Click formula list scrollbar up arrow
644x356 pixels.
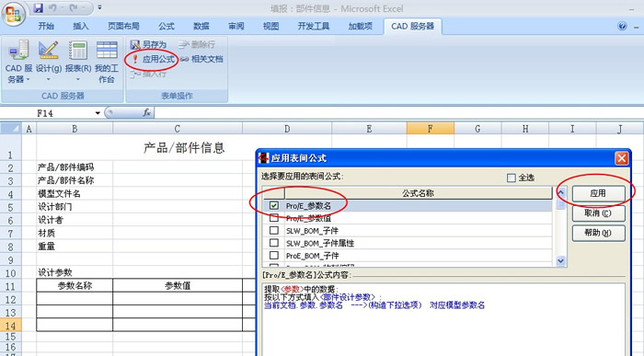(x=560, y=192)
